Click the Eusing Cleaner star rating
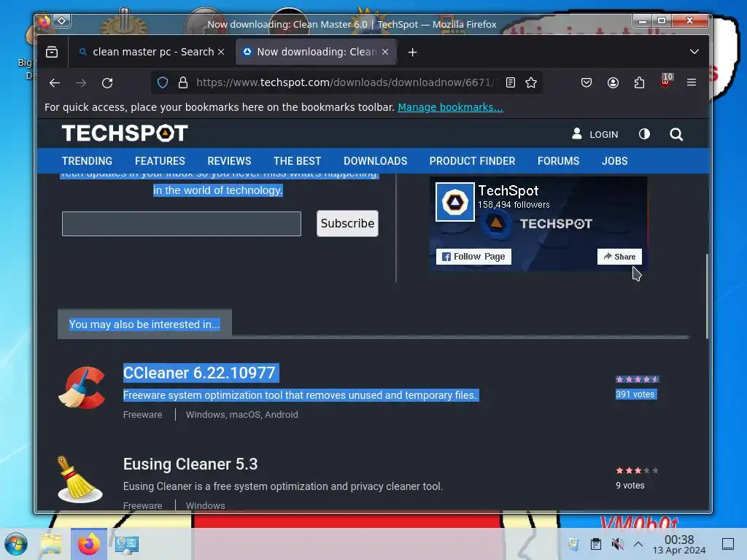Image resolution: width=747 pixels, height=560 pixels. (x=637, y=470)
